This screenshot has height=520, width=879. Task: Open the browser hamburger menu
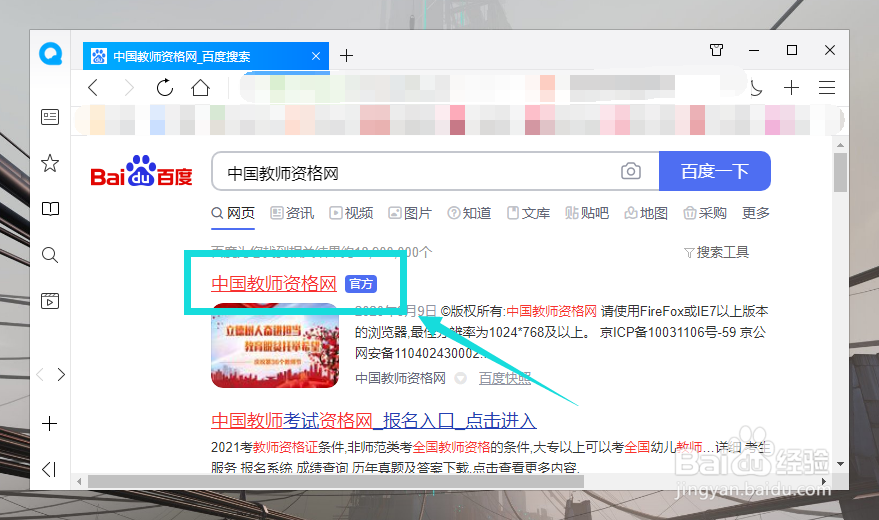[827, 88]
